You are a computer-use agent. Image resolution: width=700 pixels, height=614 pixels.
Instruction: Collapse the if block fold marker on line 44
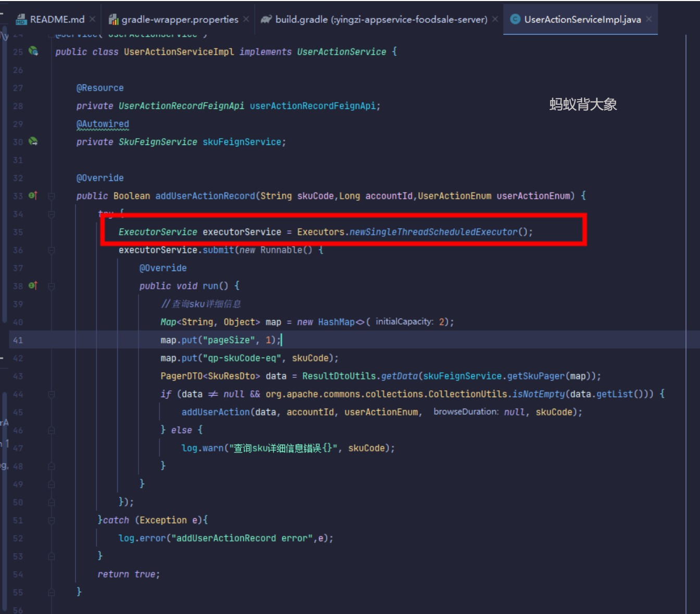click(x=52, y=395)
